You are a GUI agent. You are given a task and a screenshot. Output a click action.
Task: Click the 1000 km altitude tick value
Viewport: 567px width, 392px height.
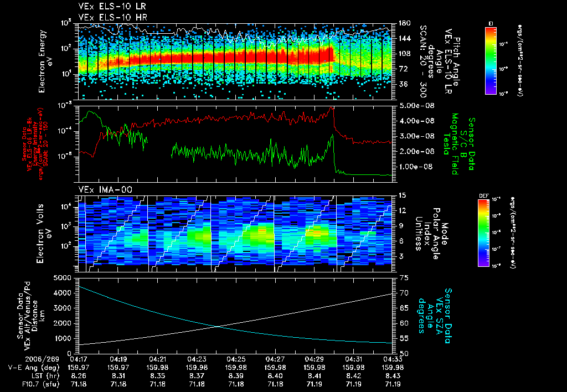(62, 338)
